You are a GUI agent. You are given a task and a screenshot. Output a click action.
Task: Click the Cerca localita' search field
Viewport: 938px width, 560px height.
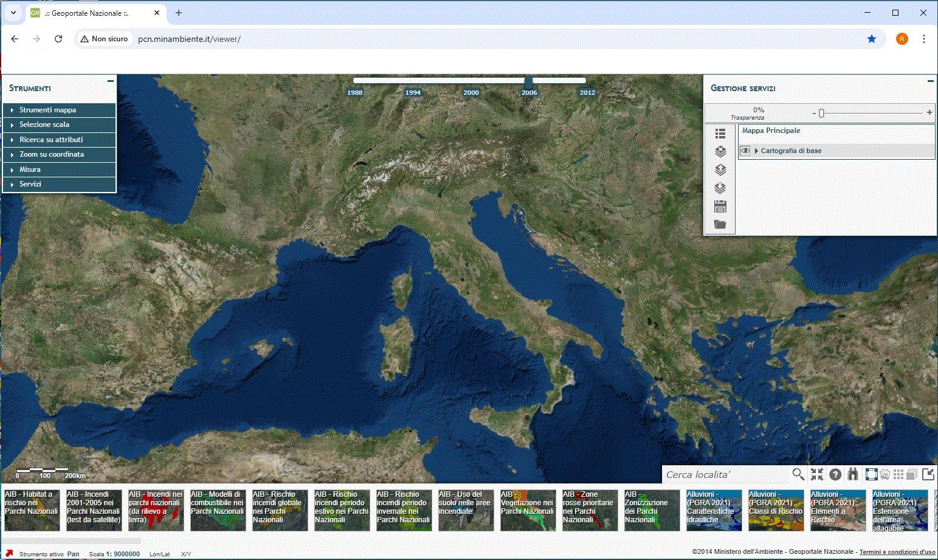726,474
